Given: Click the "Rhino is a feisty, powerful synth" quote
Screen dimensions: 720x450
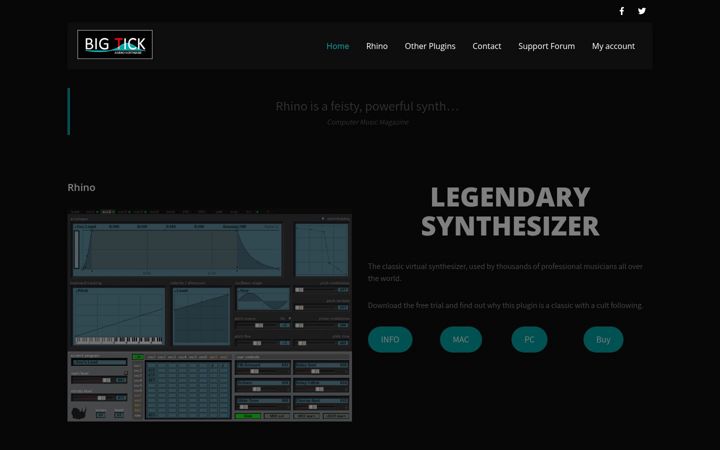Looking at the screenshot, I should (x=367, y=107).
